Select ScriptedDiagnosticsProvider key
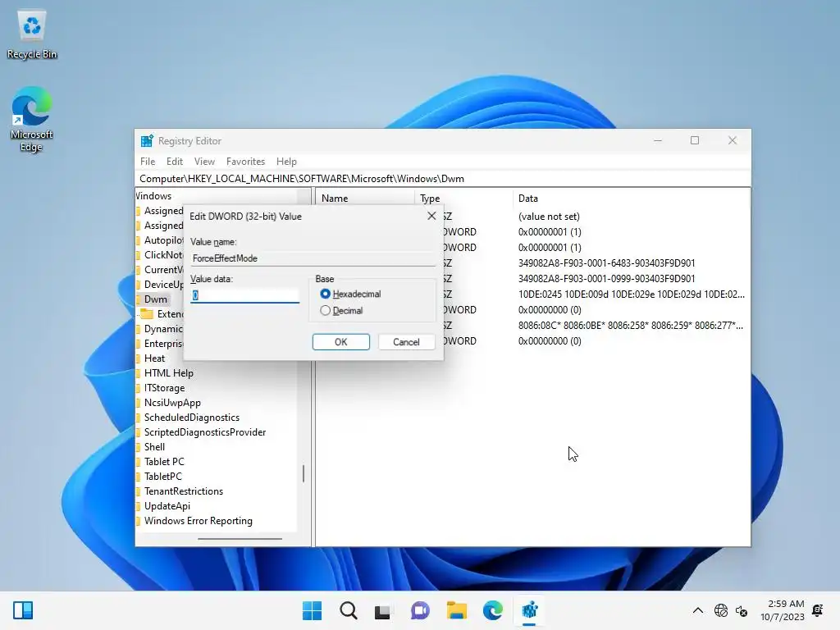 pos(204,432)
